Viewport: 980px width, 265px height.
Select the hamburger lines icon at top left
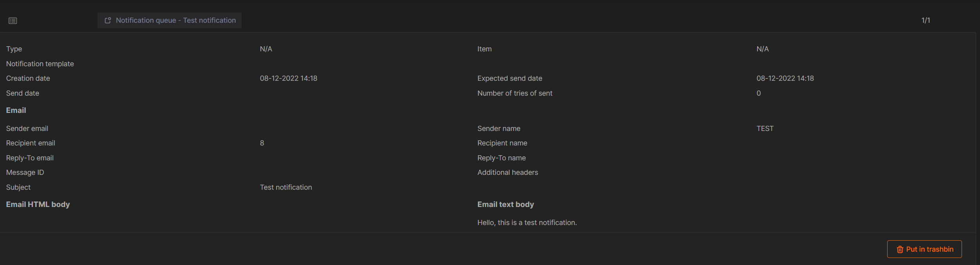[13, 20]
